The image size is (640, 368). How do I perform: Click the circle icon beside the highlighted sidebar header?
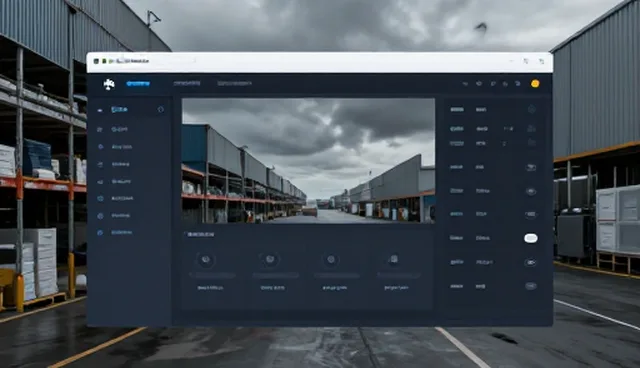point(160,109)
